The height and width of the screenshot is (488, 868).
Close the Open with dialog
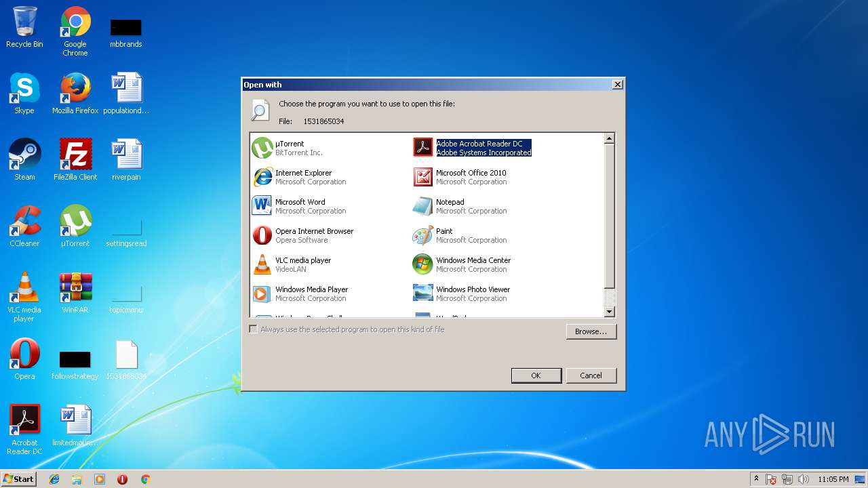point(617,85)
